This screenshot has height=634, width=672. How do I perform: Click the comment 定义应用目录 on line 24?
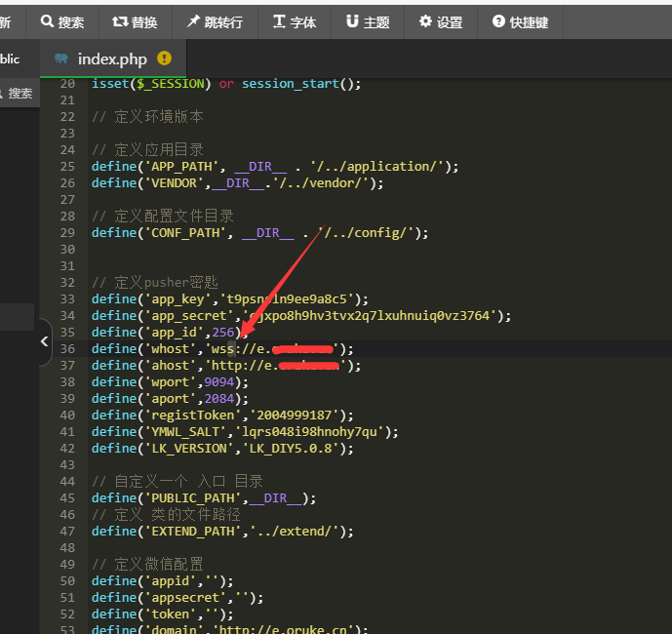159,150
